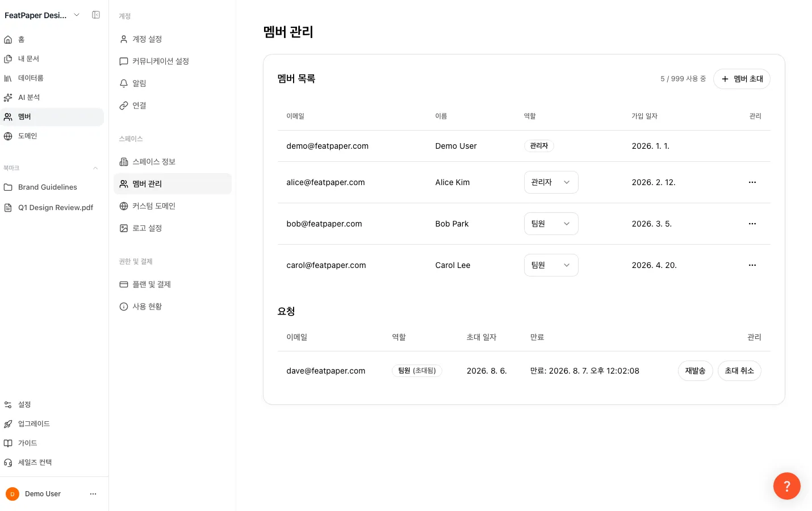
Task: Click the Carol Lee name cell
Action: [x=453, y=265]
